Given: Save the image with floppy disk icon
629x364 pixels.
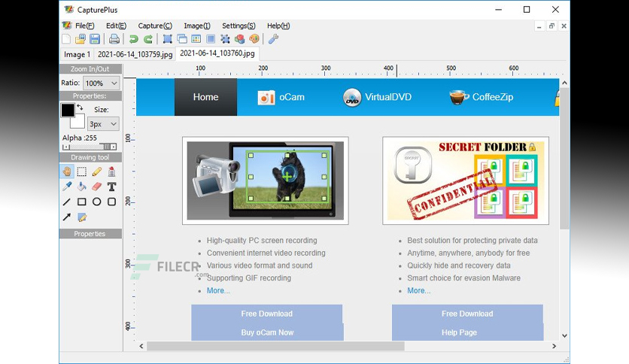Looking at the screenshot, I should 95,39.
